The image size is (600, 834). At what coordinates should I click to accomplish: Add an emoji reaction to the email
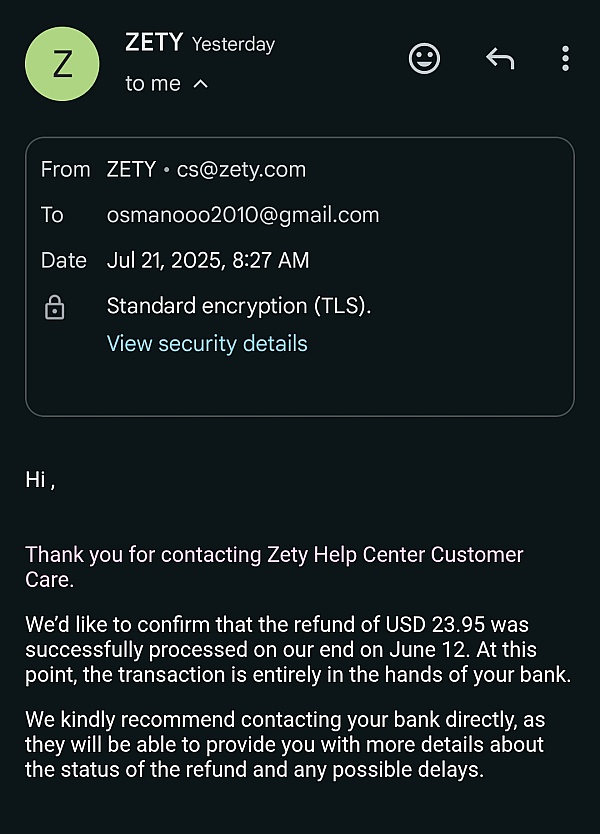[425, 59]
